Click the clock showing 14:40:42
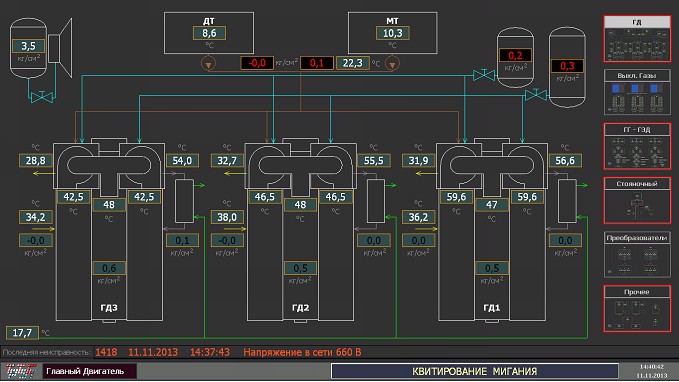 pyautogui.click(x=652, y=367)
